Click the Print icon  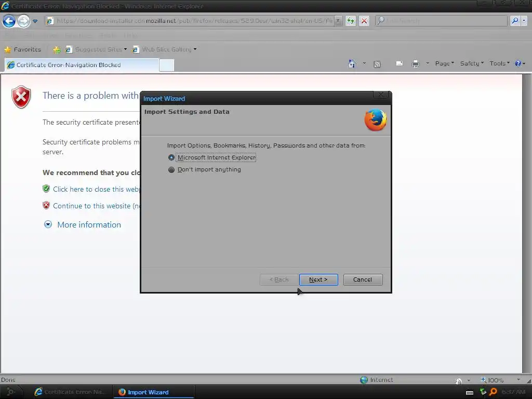(415, 64)
